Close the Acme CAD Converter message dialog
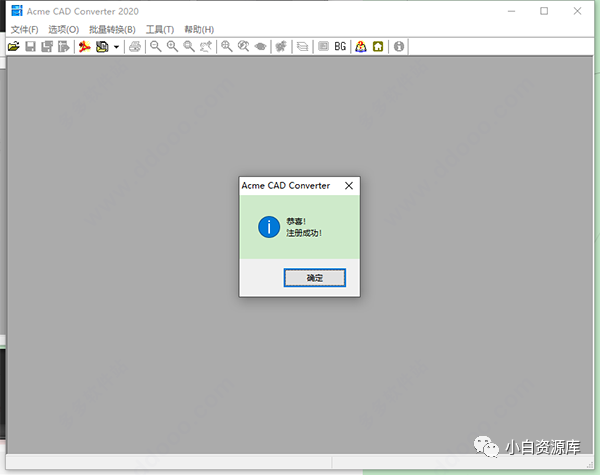The image size is (600, 475). pos(349,186)
